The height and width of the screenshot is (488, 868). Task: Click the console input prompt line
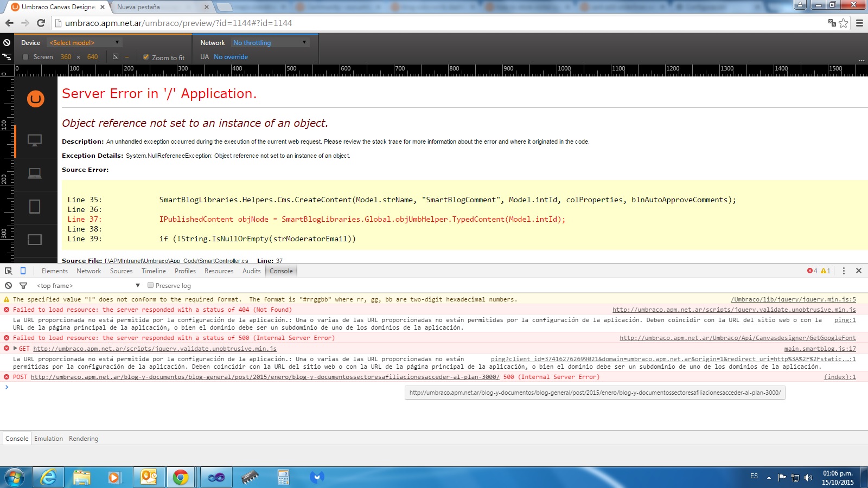click(x=434, y=387)
